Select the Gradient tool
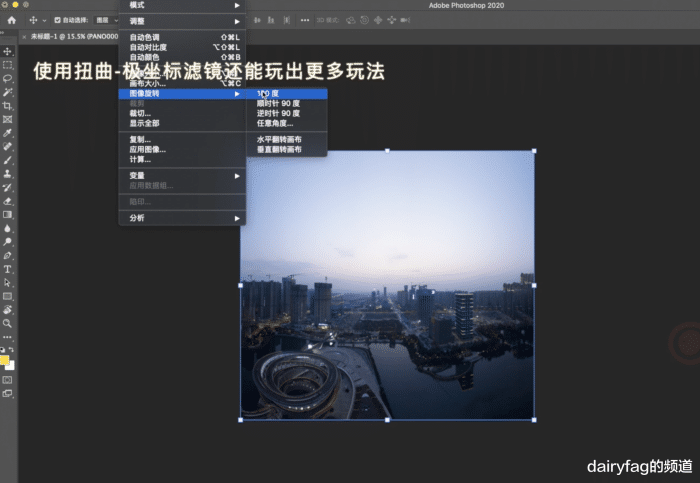 pyautogui.click(x=8, y=215)
